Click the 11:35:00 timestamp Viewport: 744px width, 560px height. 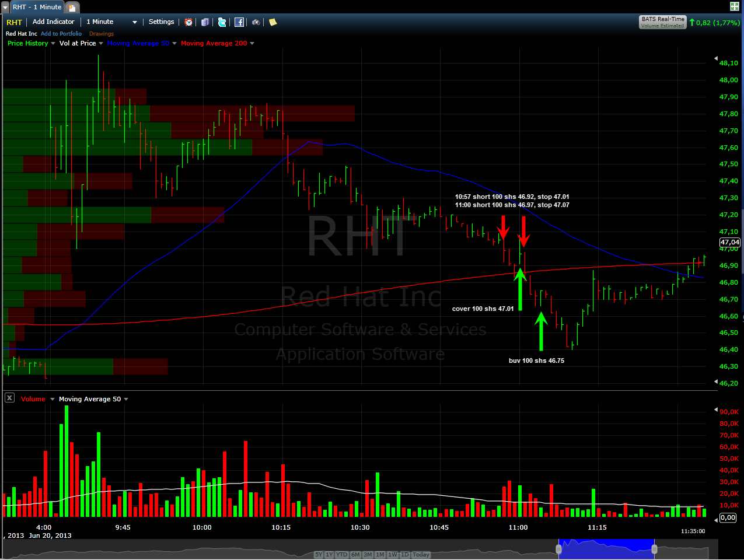pyautogui.click(x=693, y=531)
